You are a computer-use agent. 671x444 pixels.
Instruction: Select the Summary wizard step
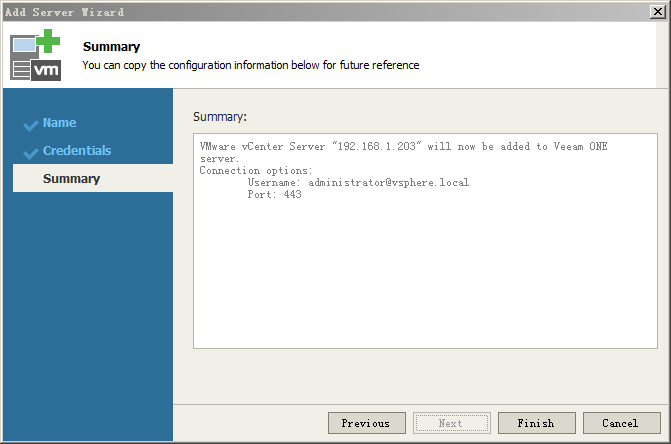pyautogui.click(x=93, y=178)
